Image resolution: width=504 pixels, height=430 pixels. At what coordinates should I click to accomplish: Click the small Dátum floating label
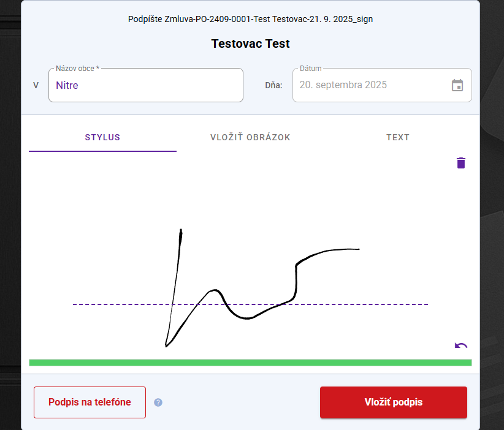pyautogui.click(x=310, y=69)
